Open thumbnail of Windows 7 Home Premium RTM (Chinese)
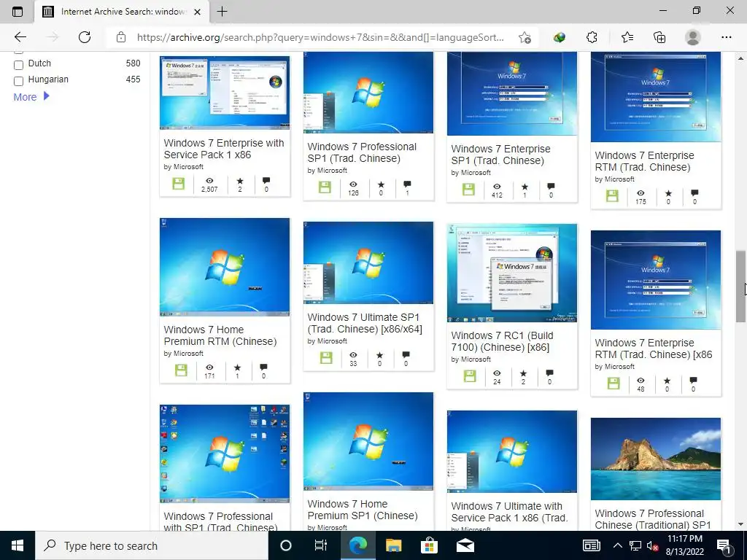747x560 pixels. pyautogui.click(x=225, y=267)
